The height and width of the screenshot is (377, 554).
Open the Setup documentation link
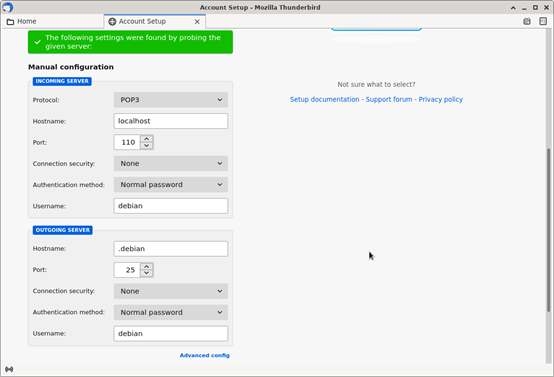click(x=324, y=99)
